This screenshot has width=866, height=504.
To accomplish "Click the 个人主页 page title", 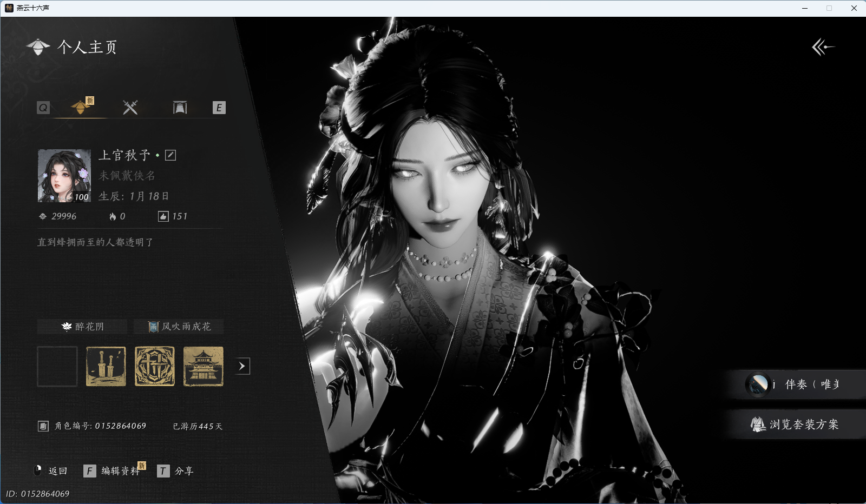I will tap(87, 47).
